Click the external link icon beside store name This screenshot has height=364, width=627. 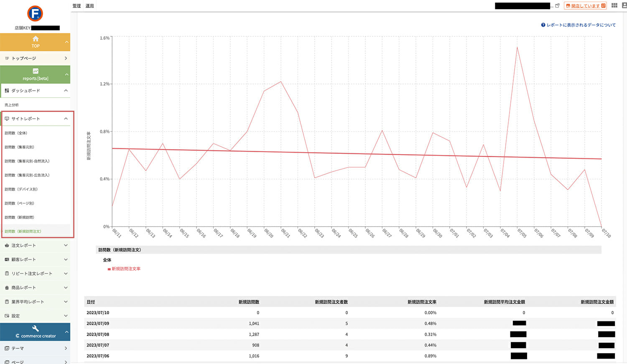point(557,5)
